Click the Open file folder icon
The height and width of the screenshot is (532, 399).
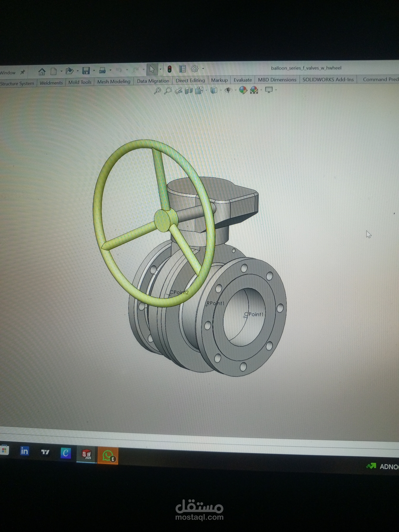(x=70, y=71)
